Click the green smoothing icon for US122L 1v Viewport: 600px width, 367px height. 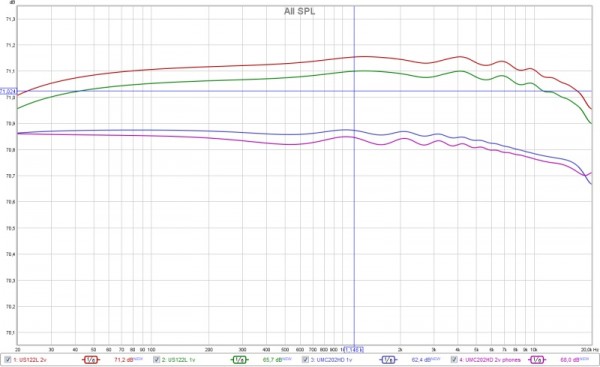[239, 360]
